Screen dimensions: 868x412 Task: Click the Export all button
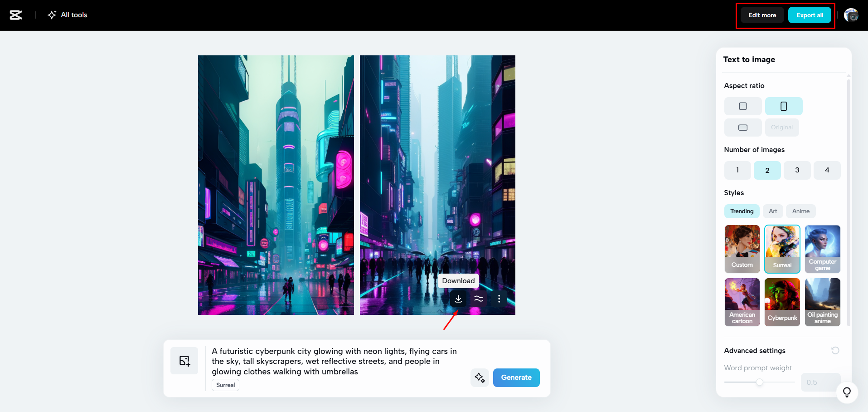click(810, 15)
